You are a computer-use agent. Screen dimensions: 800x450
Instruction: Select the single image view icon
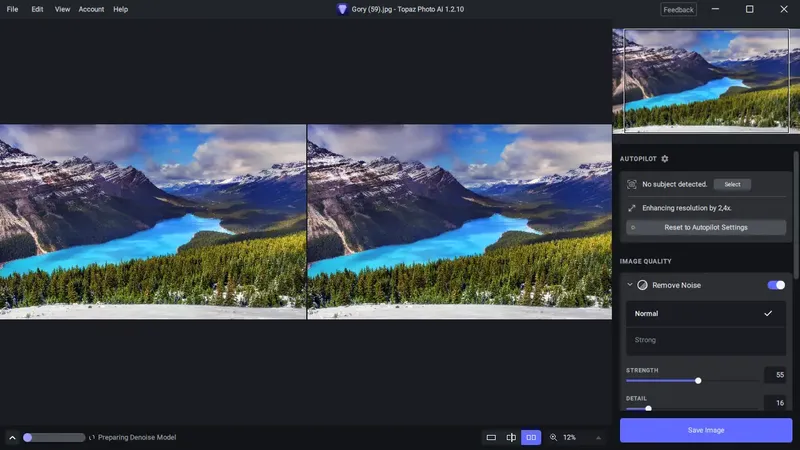point(491,437)
